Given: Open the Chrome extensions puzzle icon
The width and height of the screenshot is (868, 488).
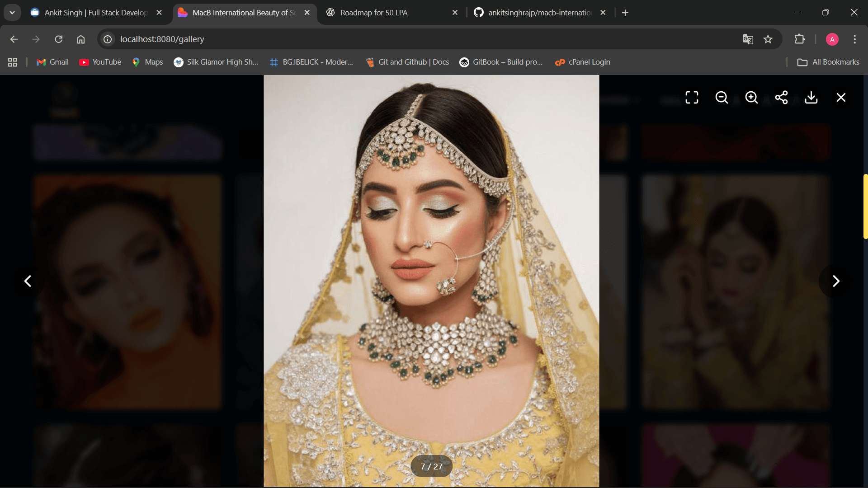Looking at the screenshot, I should coord(799,39).
